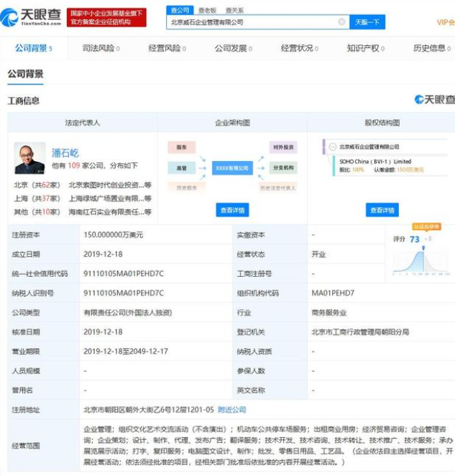Click the central XXXX有限公司 diagram box
Viewport: 455px width, 476px height.
pyautogui.click(x=232, y=168)
